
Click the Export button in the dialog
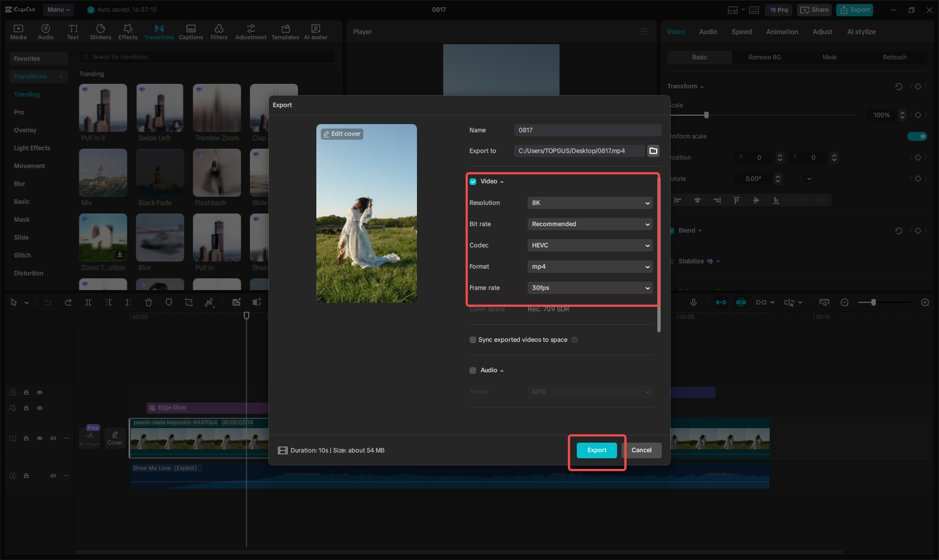[x=596, y=450]
